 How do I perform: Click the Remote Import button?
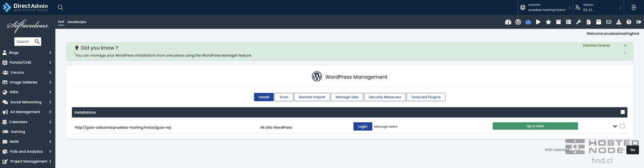(312, 97)
